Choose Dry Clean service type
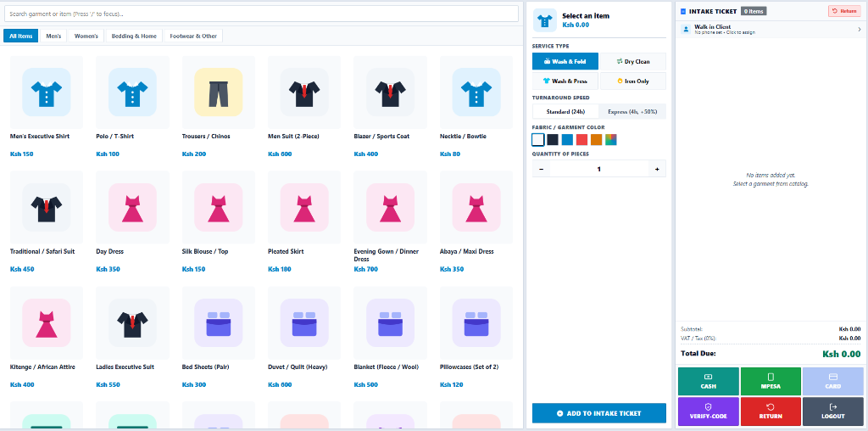 (x=632, y=61)
